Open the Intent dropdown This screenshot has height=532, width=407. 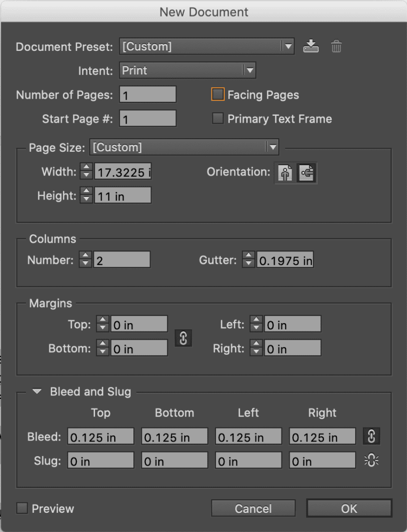coord(187,70)
